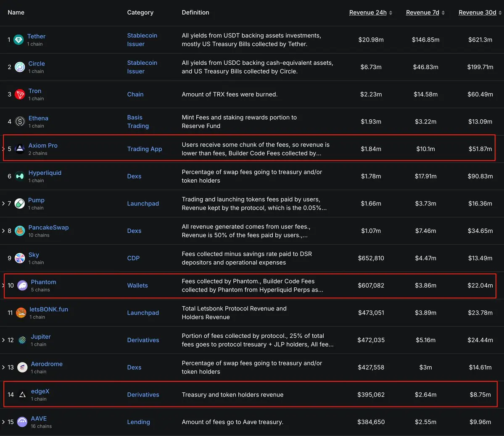Click the Name column header
The image size is (504, 436).
[16, 12]
